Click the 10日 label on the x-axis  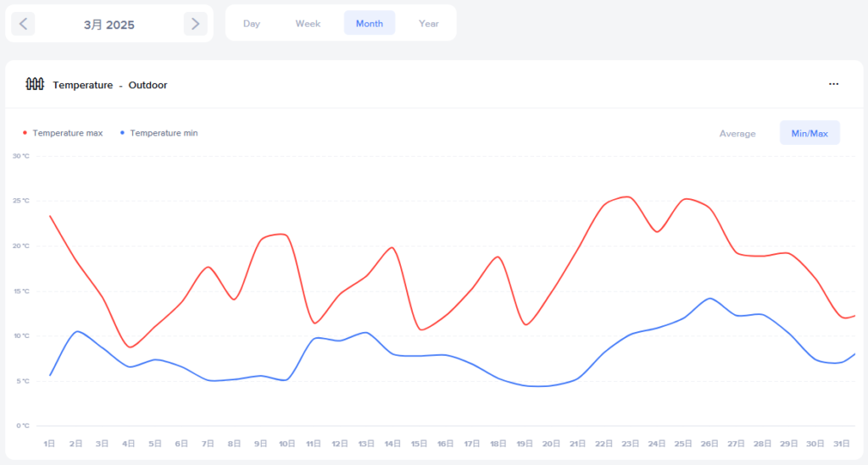click(x=287, y=443)
